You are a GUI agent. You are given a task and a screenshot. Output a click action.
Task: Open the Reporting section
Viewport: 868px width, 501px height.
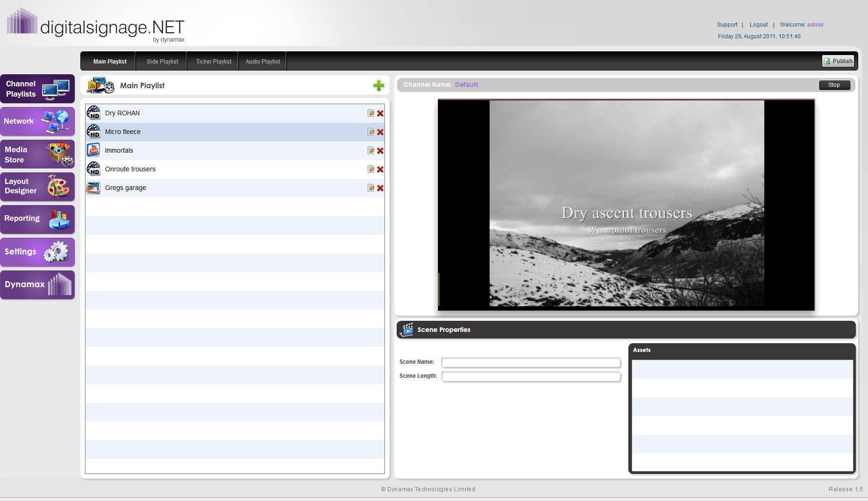pos(37,219)
